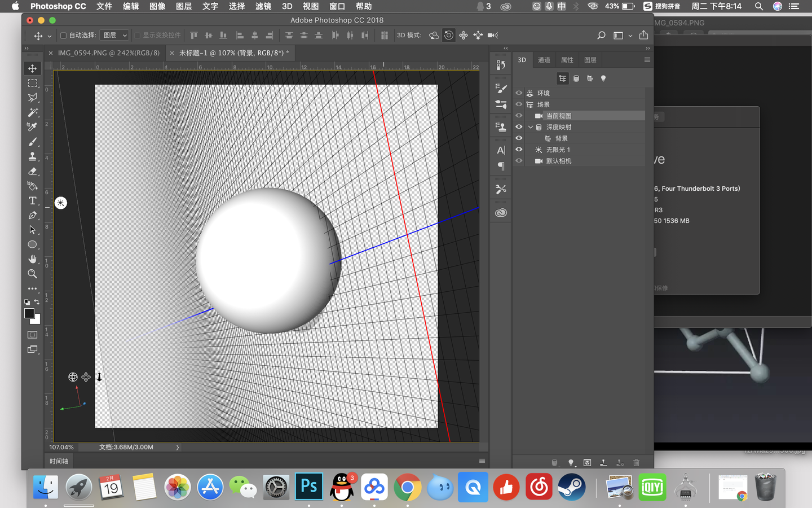Click the 3D slide camera mode icon
Viewport: 812px width, 508px height.
tap(478, 35)
